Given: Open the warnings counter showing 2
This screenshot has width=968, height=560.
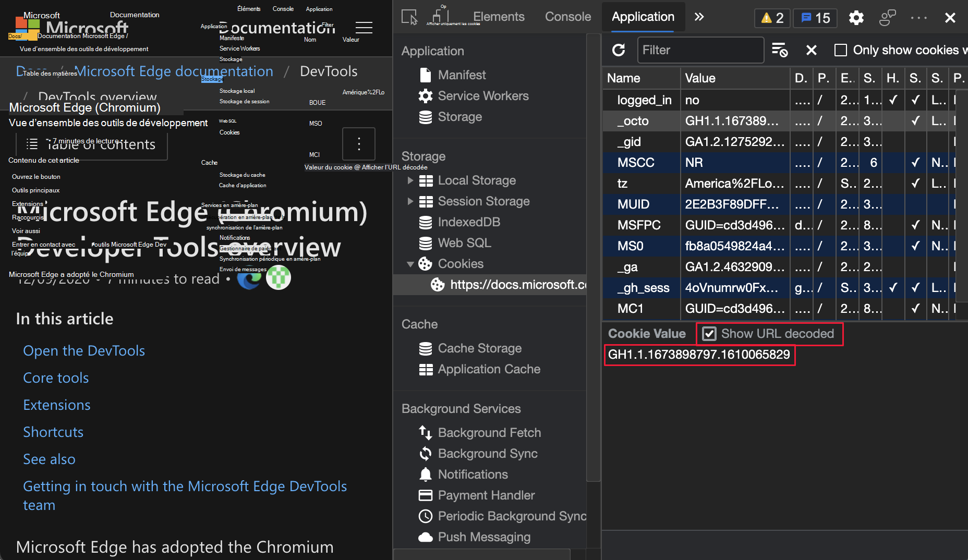Looking at the screenshot, I should pos(772,18).
